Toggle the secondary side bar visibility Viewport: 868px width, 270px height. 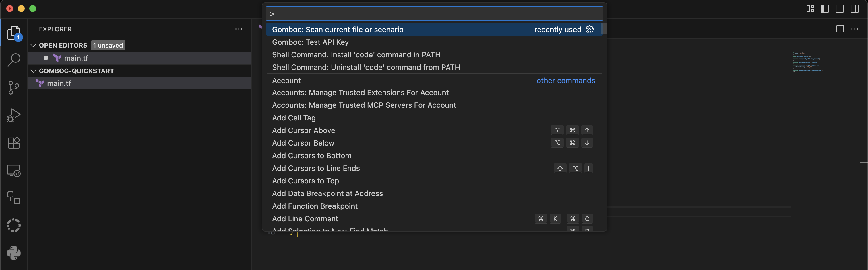click(855, 9)
